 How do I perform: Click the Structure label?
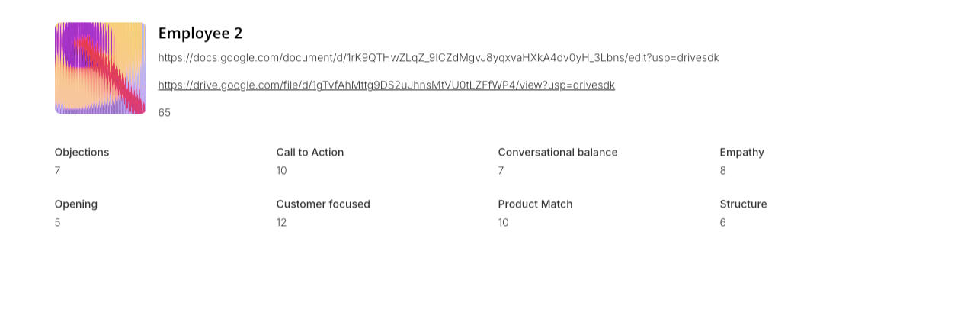click(x=743, y=204)
